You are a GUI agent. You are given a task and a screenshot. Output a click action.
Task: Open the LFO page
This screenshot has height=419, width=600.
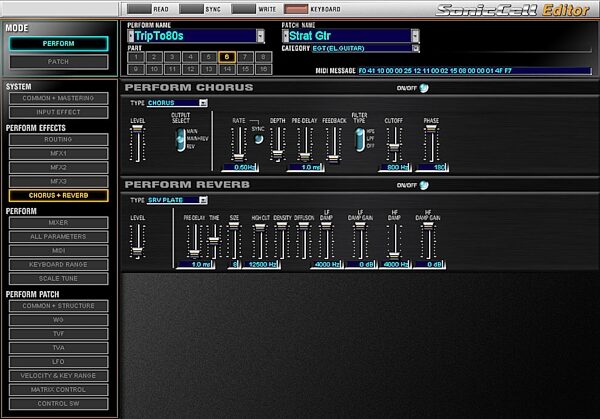pos(59,362)
